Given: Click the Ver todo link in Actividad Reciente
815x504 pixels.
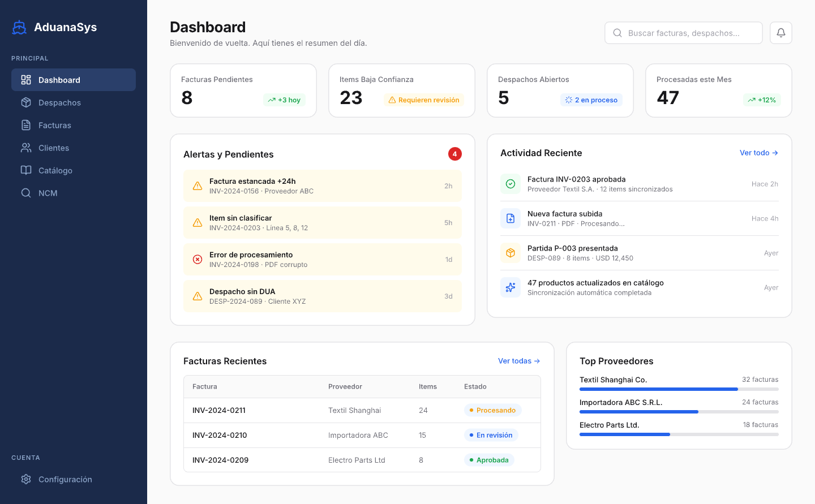Looking at the screenshot, I should click(758, 153).
